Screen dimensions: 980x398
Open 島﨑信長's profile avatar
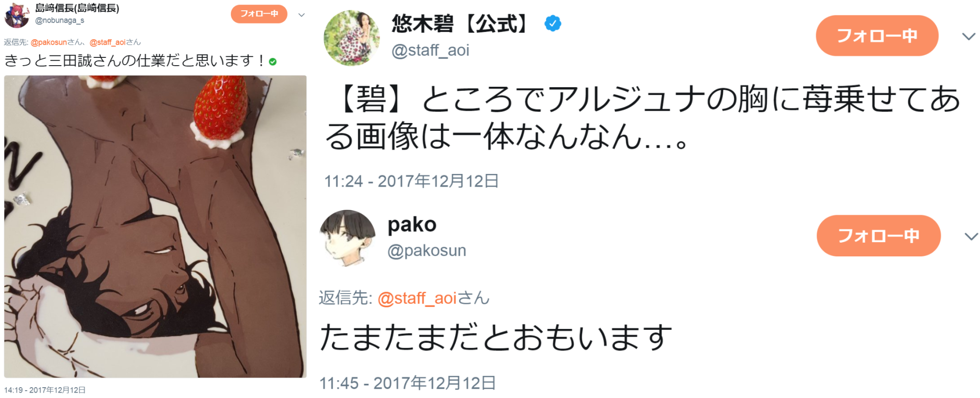click(17, 15)
